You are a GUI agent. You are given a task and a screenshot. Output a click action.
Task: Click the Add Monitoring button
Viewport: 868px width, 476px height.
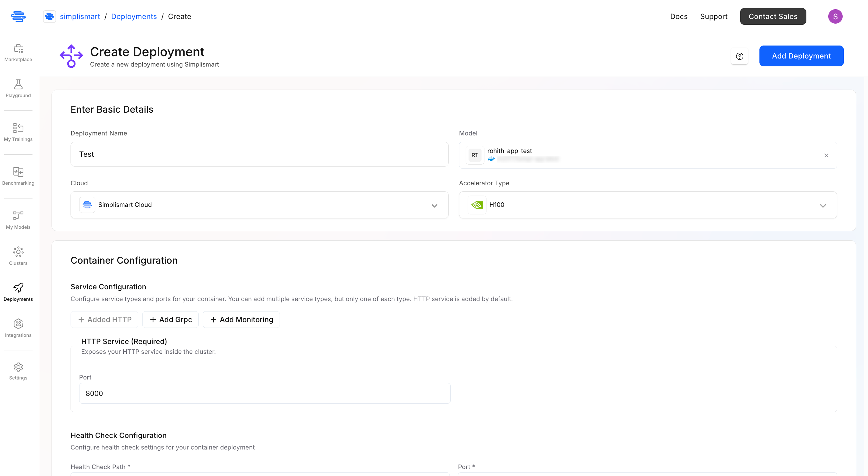pos(241,320)
